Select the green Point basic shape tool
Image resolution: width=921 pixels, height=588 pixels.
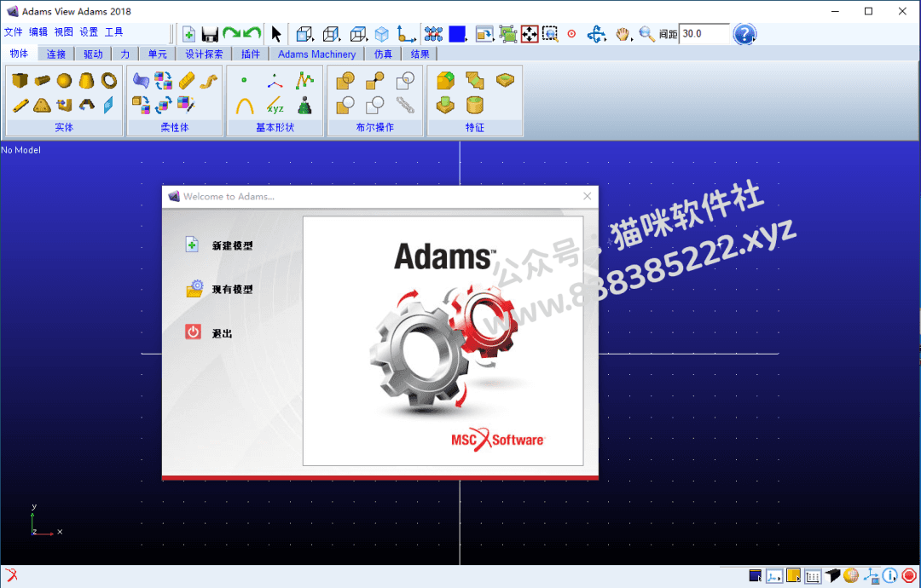click(244, 80)
